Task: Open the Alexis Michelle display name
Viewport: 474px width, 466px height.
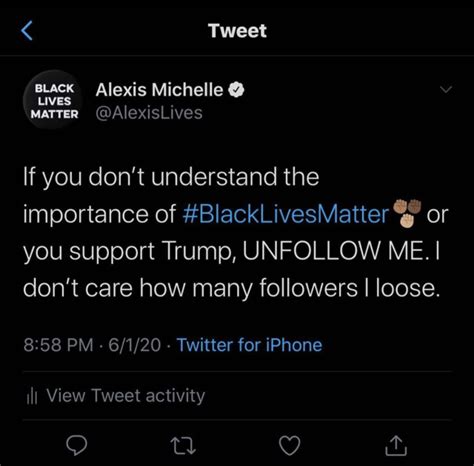Action: point(159,90)
